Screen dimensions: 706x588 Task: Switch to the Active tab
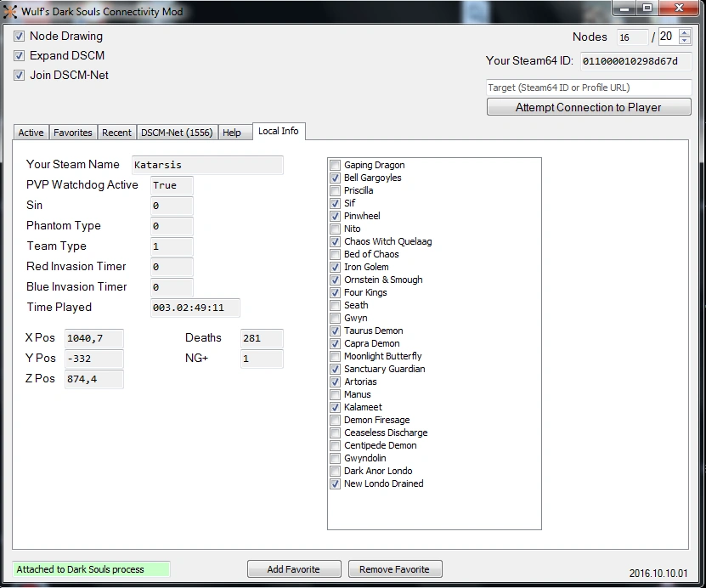(31, 133)
